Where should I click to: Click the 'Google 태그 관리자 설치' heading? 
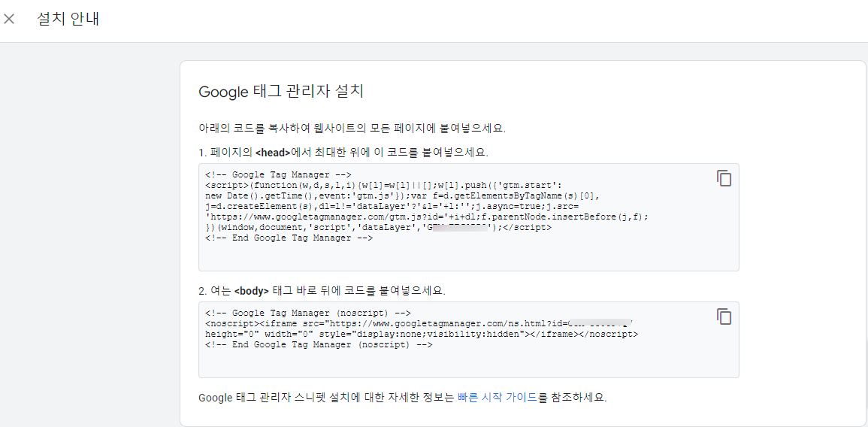pos(280,92)
